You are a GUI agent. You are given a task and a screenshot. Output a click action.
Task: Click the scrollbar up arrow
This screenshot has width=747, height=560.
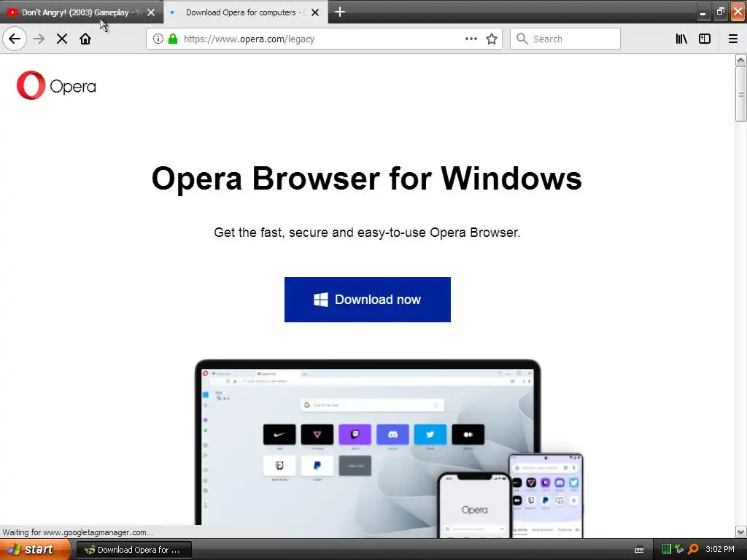click(x=740, y=60)
